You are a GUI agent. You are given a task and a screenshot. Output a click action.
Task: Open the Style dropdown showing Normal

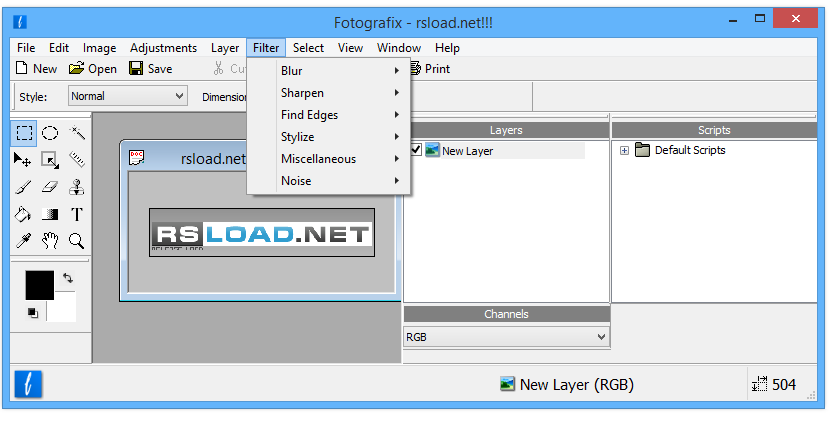click(127, 96)
